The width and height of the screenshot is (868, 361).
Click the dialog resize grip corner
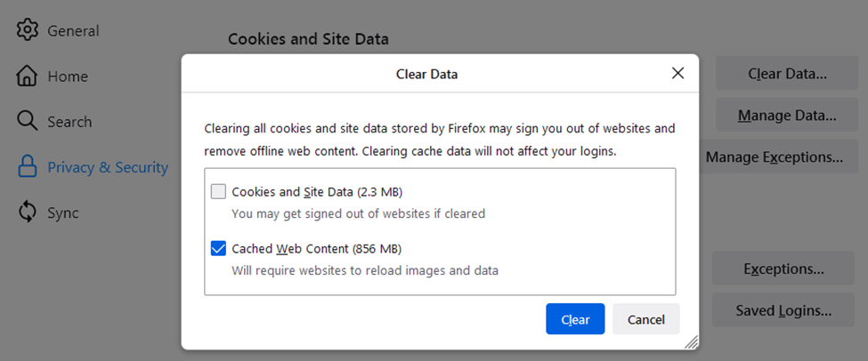(x=691, y=342)
